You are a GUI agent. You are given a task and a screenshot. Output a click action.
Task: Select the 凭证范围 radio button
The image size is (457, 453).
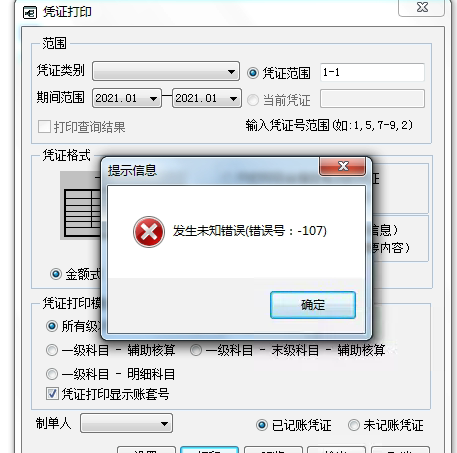pyautogui.click(x=253, y=73)
